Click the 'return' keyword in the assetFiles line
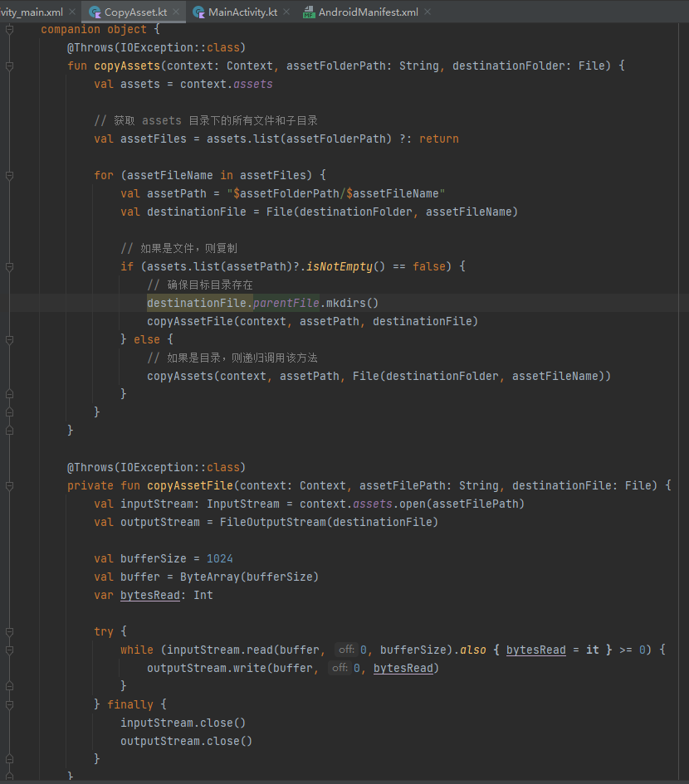Viewport: 689px width, 784px height. (439, 139)
